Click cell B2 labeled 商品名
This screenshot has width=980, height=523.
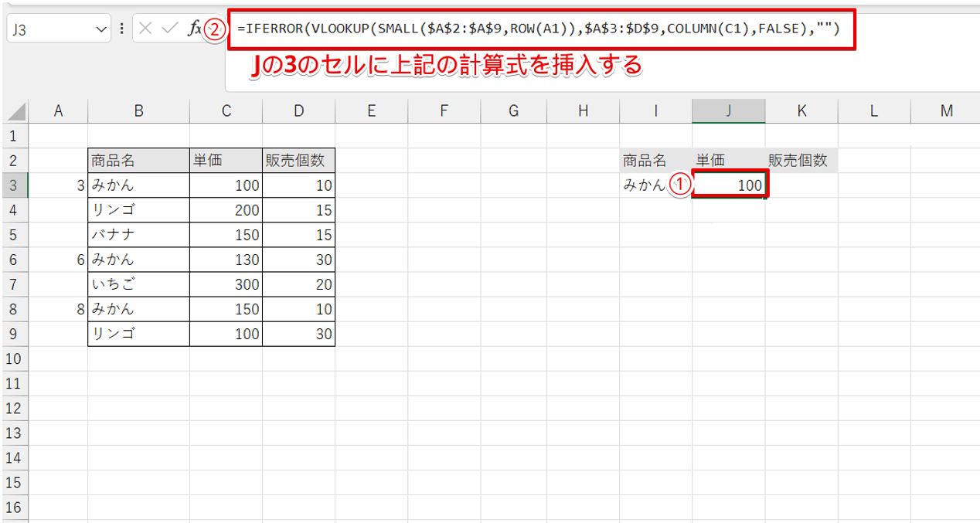[x=138, y=161]
